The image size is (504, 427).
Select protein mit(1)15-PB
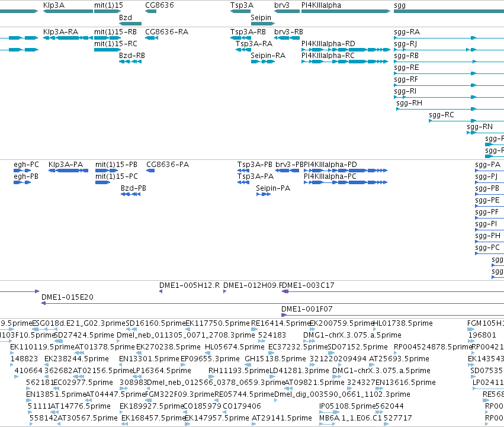click(107, 171)
